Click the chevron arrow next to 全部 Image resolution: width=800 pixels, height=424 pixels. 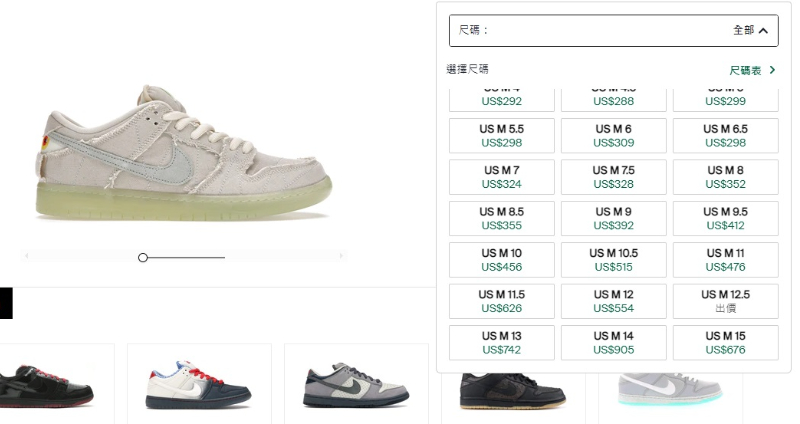[763, 31]
